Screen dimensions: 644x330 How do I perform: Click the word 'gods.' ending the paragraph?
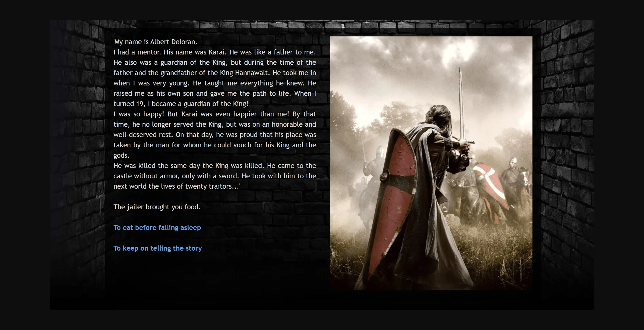tap(121, 155)
